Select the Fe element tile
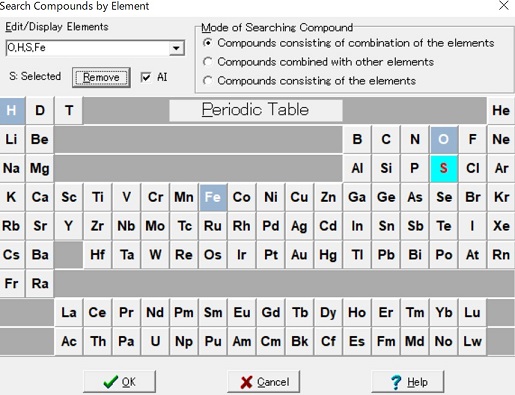515x395 pixels. (213, 197)
